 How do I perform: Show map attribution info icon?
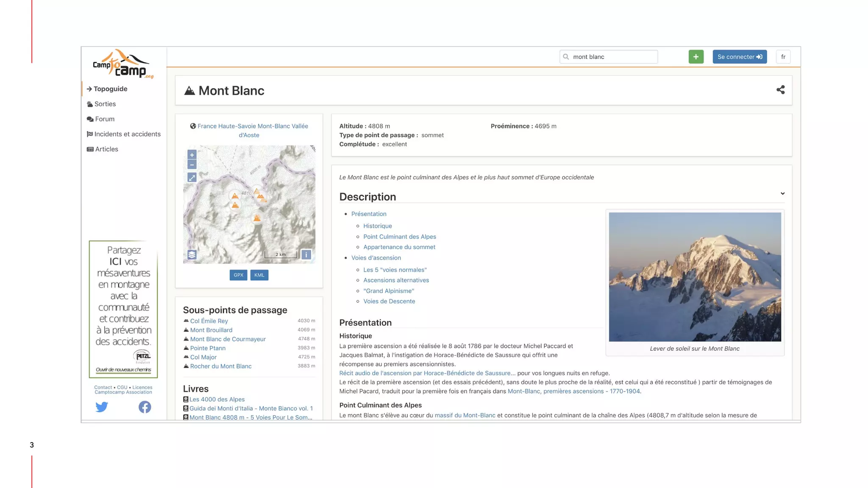[306, 255]
